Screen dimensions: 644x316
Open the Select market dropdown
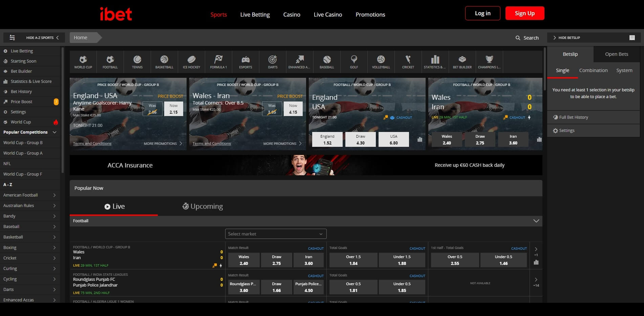(x=276, y=234)
